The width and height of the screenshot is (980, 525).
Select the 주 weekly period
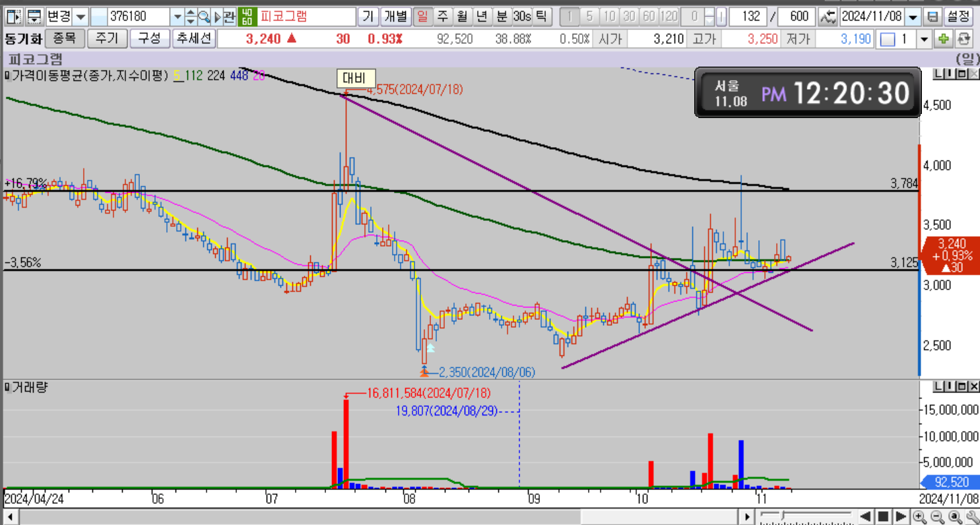pos(442,16)
